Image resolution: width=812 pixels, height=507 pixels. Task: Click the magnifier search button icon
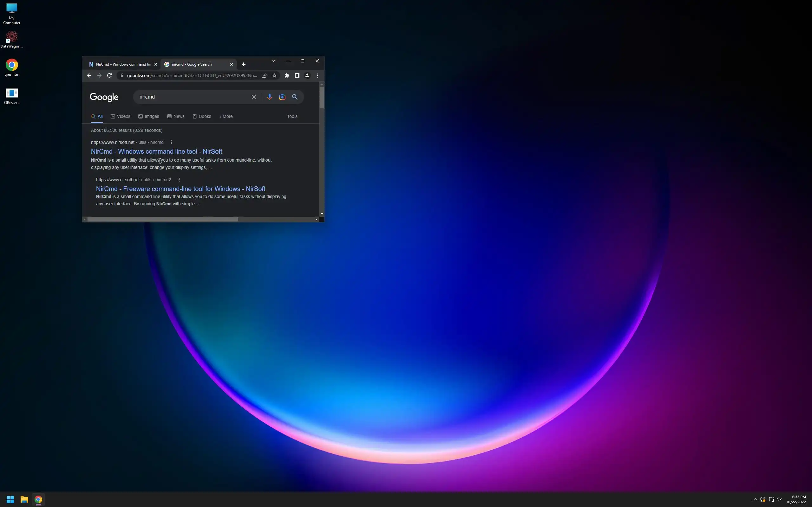(295, 97)
